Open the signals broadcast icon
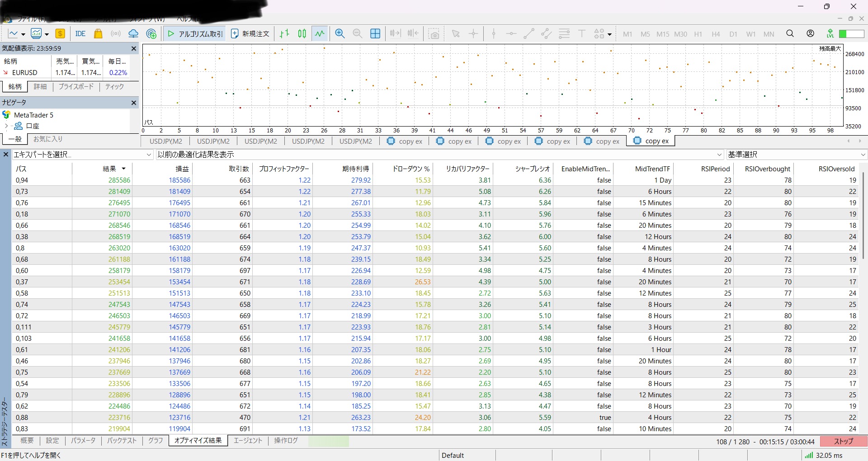Screen dimensions: 868x461 tap(116, 33)
